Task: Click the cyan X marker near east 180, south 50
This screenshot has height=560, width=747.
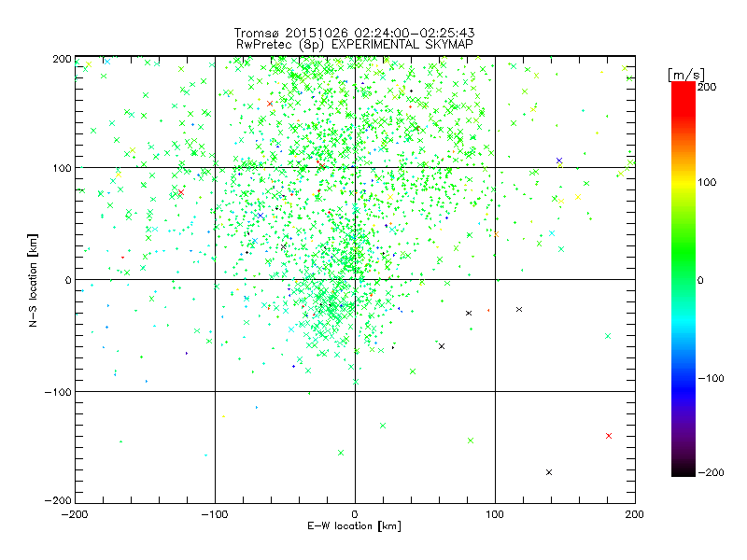Action: [x=608, y=336]
